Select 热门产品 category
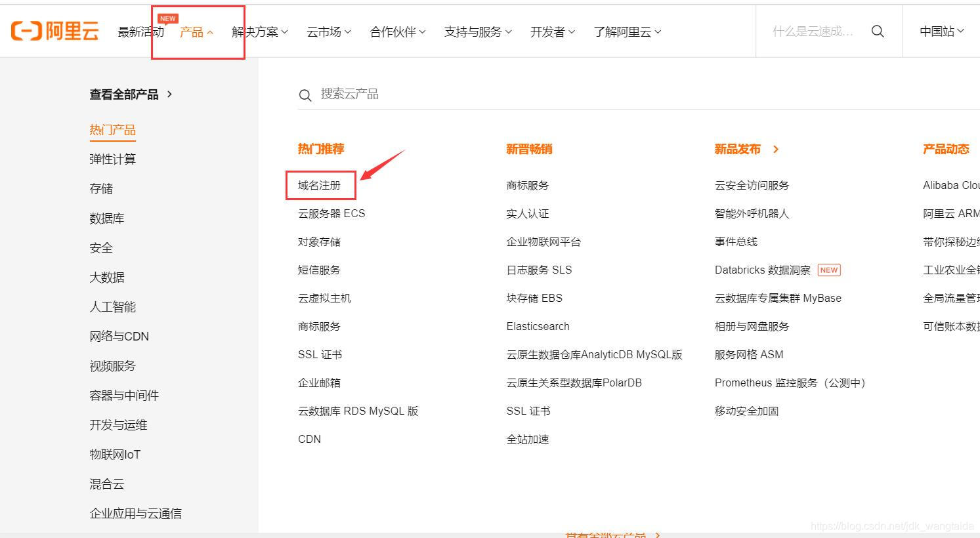The image size is (980, 538). pyautogui.click(x=112, y=130)
